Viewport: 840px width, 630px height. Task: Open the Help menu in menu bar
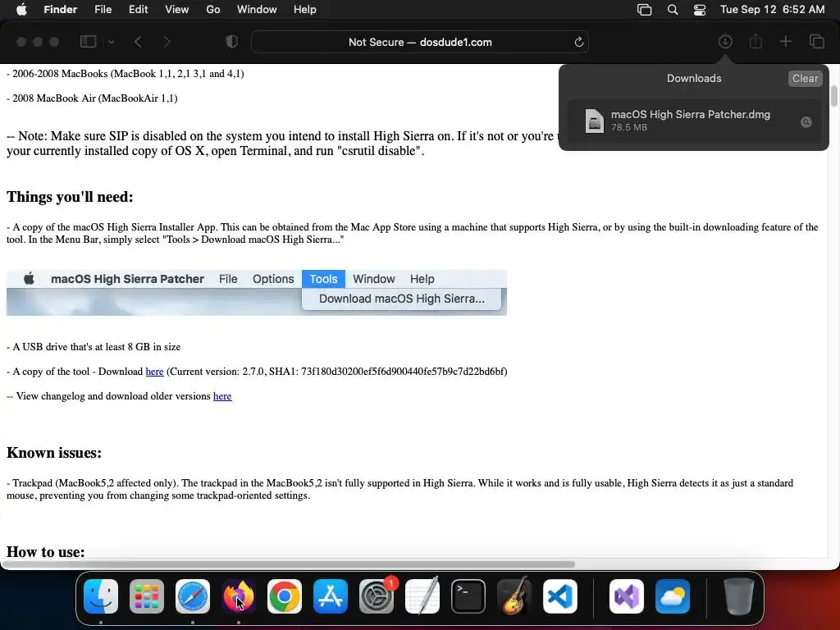coord(305,10)
